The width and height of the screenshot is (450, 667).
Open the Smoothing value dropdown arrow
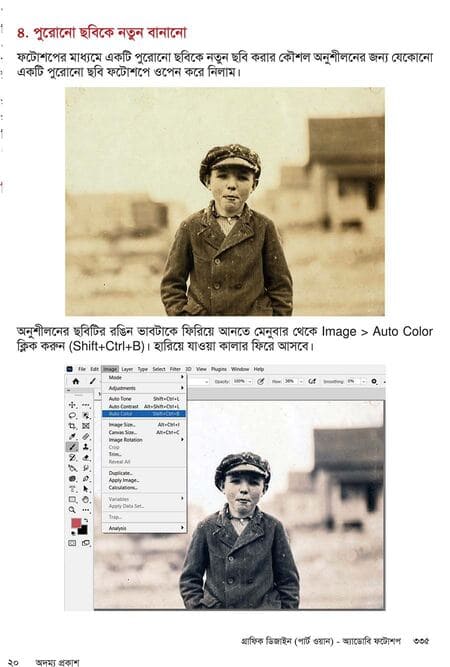363,382
